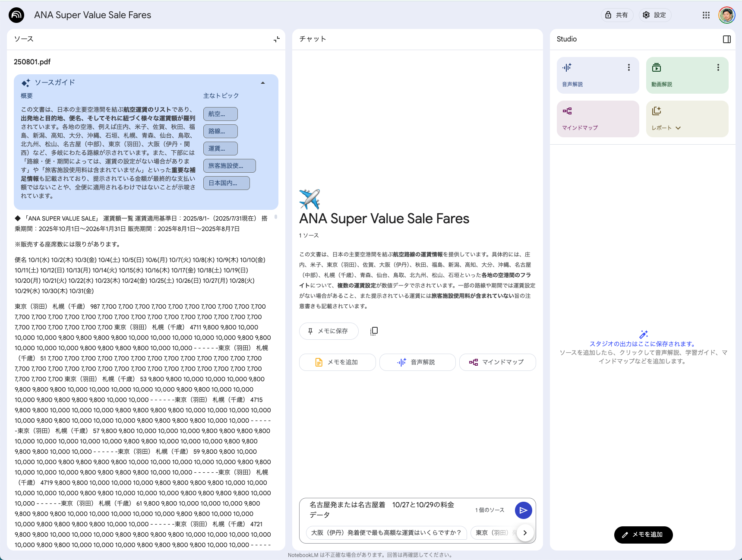Click the 主なトピック heading
This screenshot has height=560, width=742.
pos(221,96)
